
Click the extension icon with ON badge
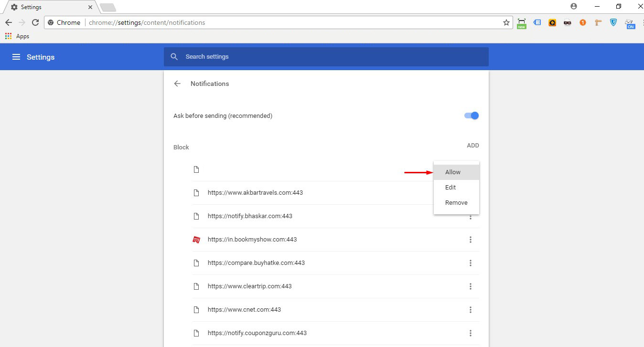point(630,22)
